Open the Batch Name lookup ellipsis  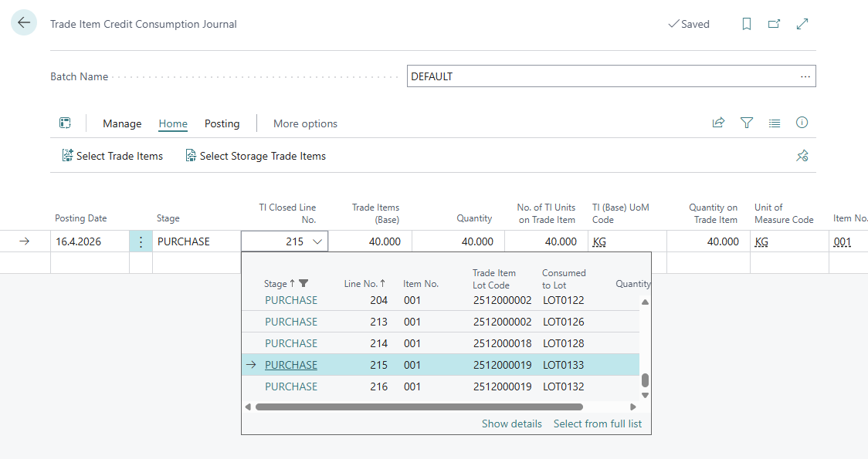pos(805,76)
